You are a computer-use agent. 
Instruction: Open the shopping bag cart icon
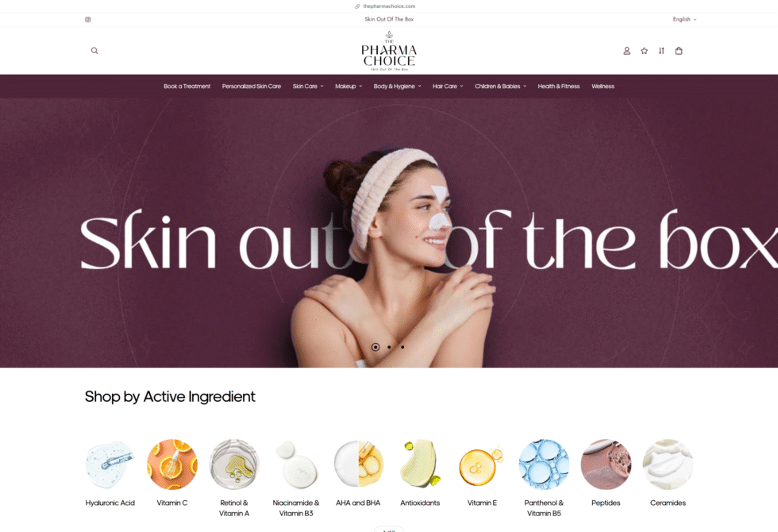click(679, 51)
